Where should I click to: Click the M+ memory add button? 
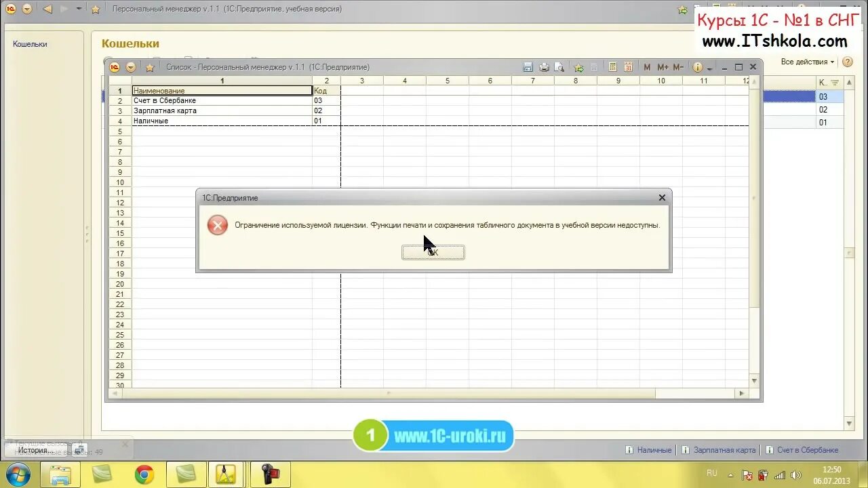[x=663, y=67]
